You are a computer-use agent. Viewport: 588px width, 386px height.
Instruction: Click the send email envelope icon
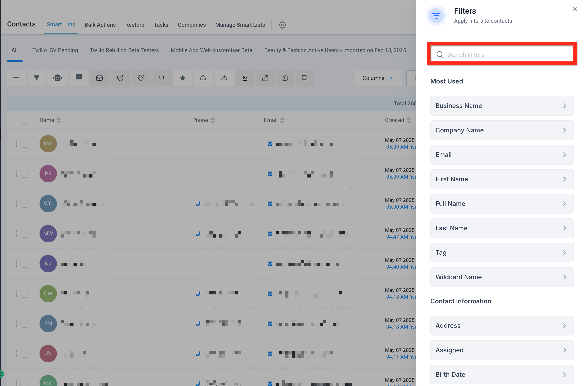point(99,78)
